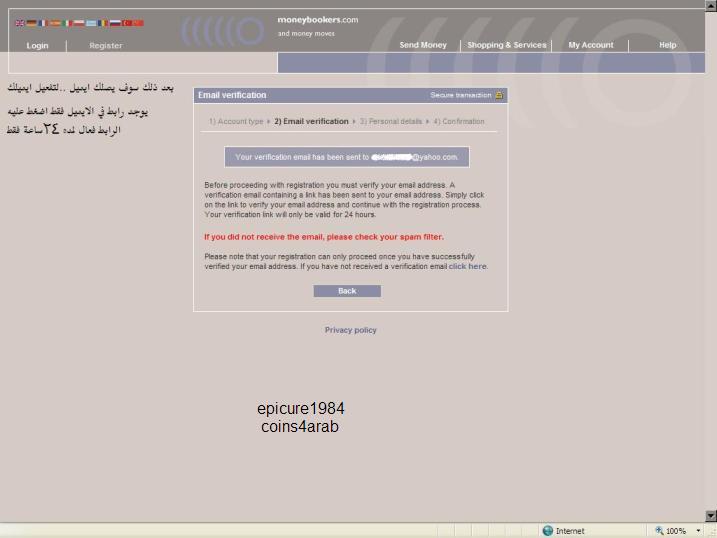Click the 100% zoom value
Image resolution: width=717 pixels, height=538 pixels.
pyautogui.click(x=676, y=531)
